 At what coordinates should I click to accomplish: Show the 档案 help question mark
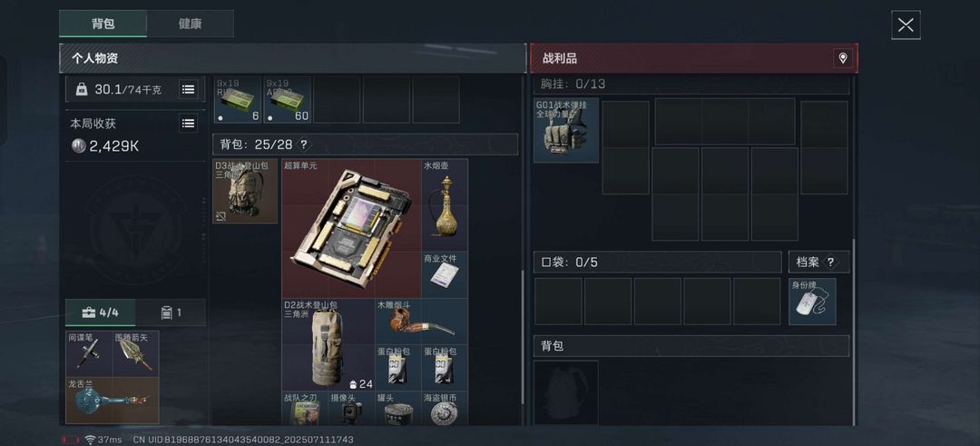coord(830,263)
